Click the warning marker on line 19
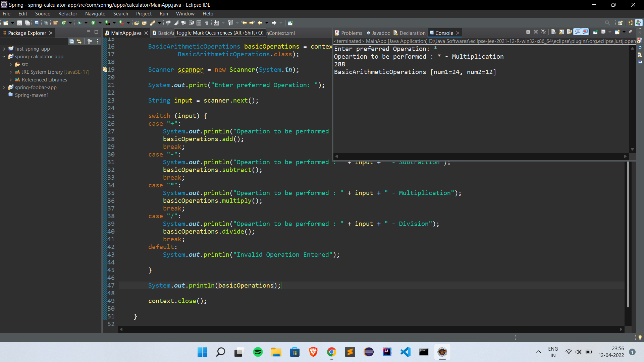Screen dimensions: 644x362 [x=105, y=70]
